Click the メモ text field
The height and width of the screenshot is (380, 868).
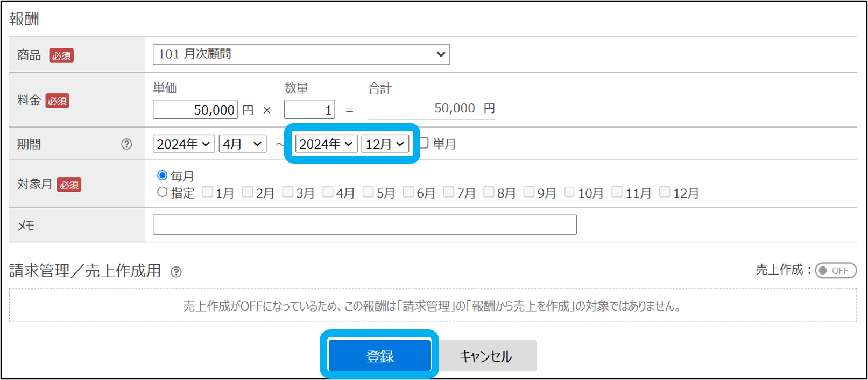coord(364,224)
